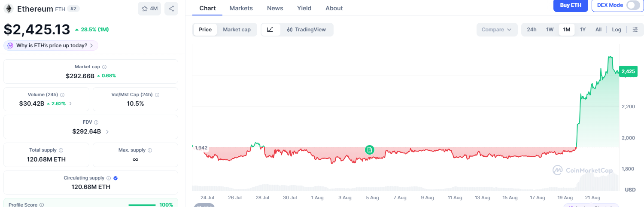Screen dimensions: 644x207
Task: Click the 2,200 y-axis label
Action: (629, 107)
